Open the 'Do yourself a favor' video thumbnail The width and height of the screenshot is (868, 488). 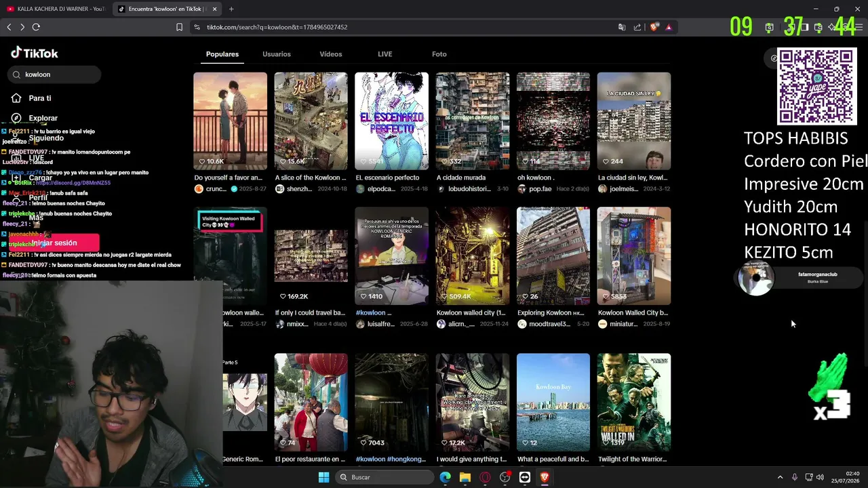pos(230,121)
